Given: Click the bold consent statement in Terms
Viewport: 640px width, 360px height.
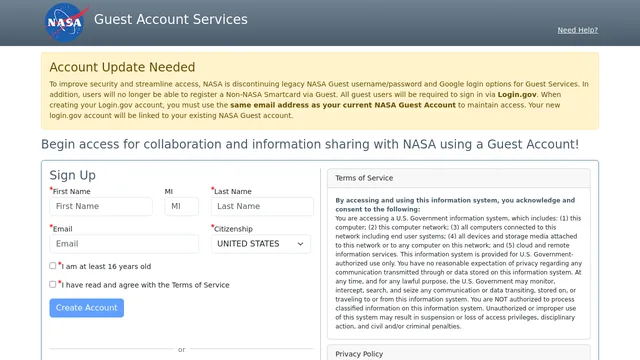Looking at the screenshot, I should (455, 204).
